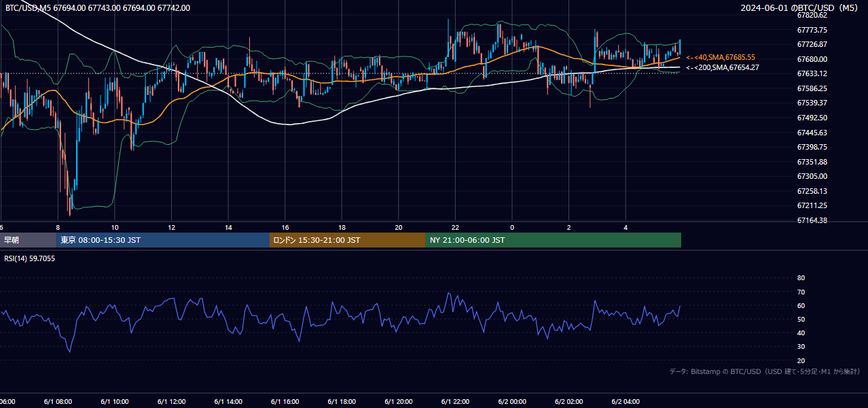The image size is (868, 408).
Task: Click the RSI axis level 60 label
Action: click(x=801, y=305)
